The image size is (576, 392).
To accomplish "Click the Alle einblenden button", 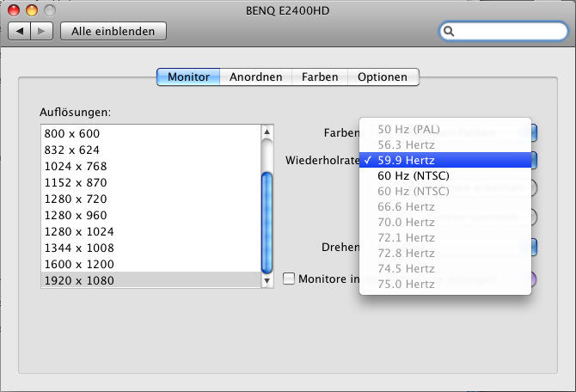I will [x=113, y=31].
